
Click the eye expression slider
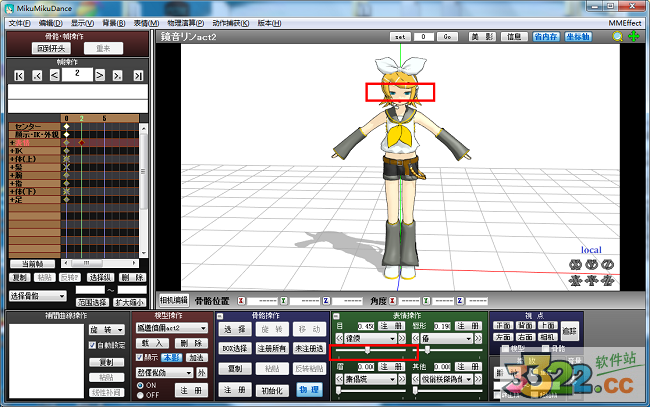[370, 350]
